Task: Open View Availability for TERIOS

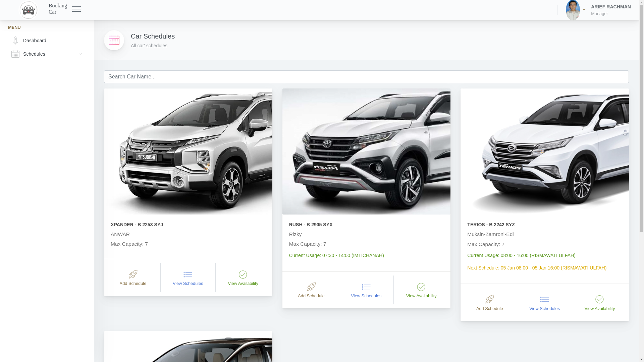Action: click(600, 309)
